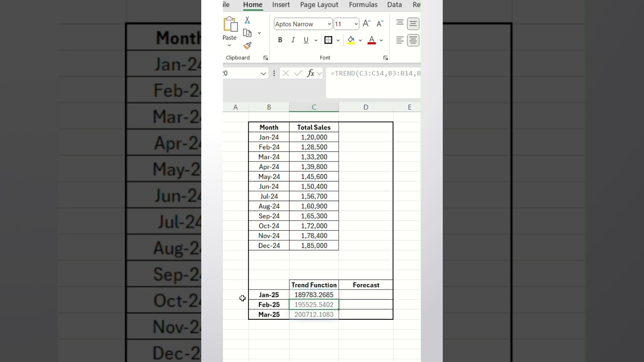Select the Oct-24 cell
The image size is (644, 362).
pyautogui.click(x=269, y=226)
